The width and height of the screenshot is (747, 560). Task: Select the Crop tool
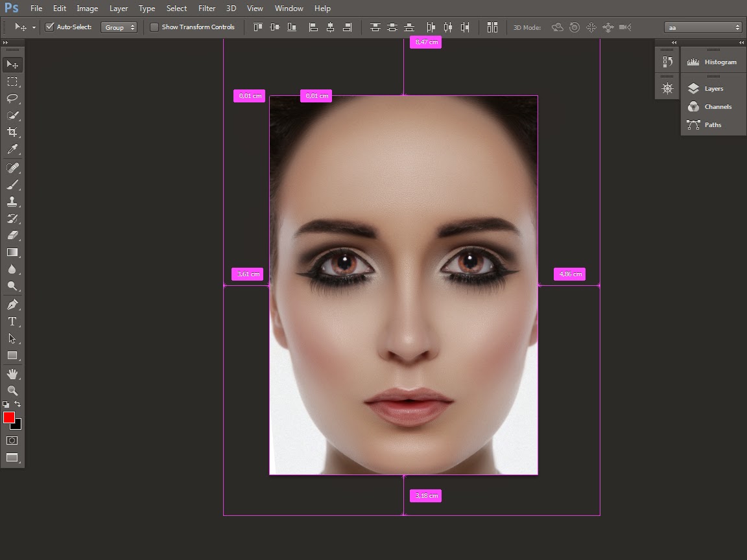pyautogui.click(x=12, y=132)
